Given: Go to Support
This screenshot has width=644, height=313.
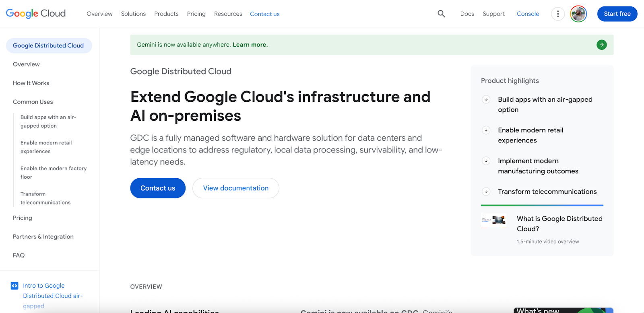Looking at the screenshot, I should 493,14.
